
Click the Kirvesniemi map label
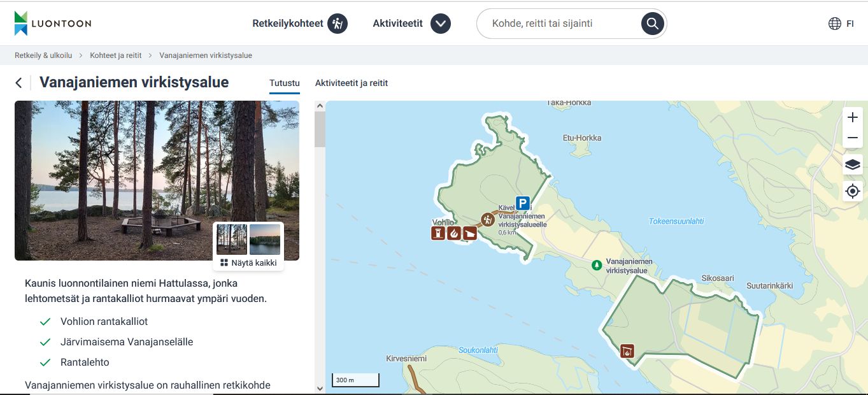(x=406, y=359)
